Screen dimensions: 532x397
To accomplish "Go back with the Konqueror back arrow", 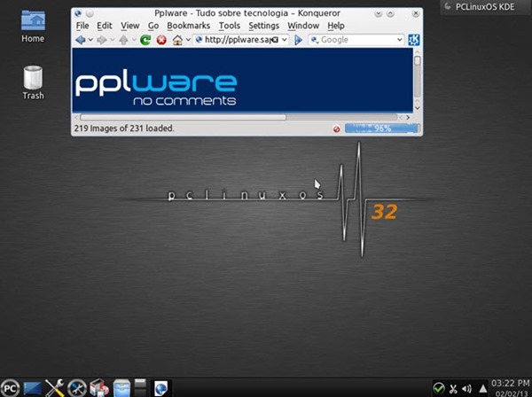I will [x=81, y=40].
